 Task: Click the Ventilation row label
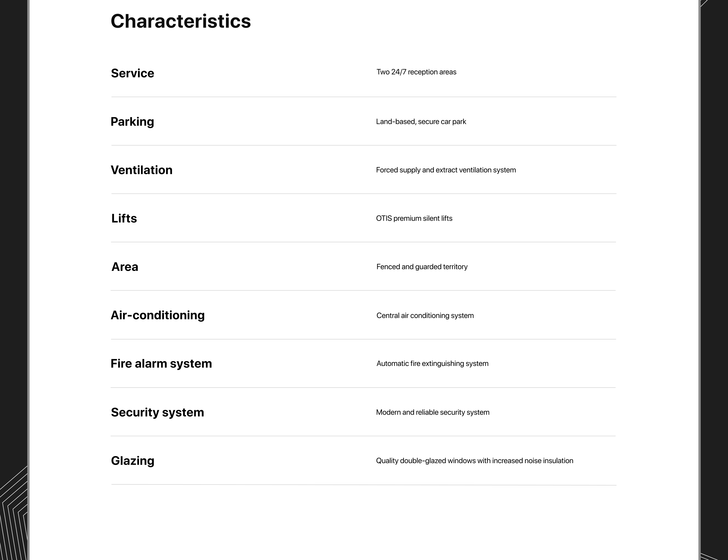click(x=141, y=170)
